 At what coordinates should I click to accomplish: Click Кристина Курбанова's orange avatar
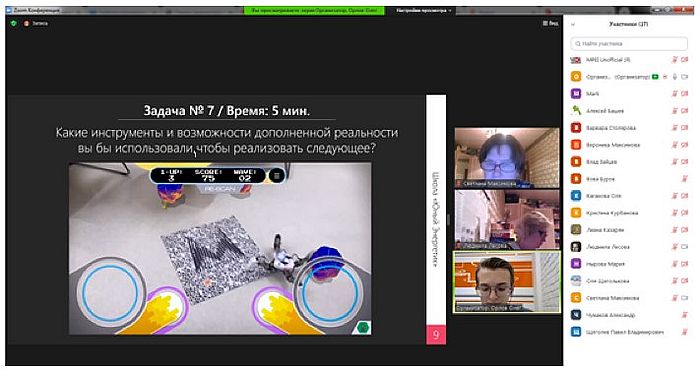[x=576, y=213]
